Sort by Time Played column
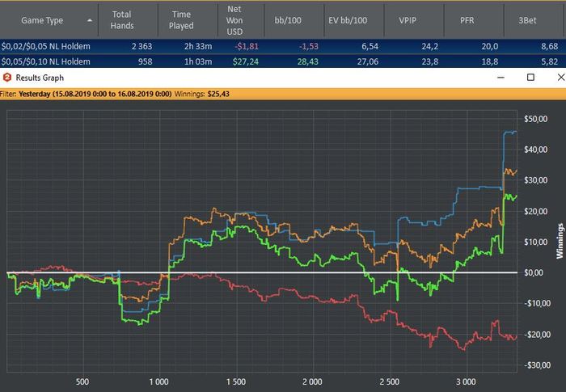 tap(182, 19)
